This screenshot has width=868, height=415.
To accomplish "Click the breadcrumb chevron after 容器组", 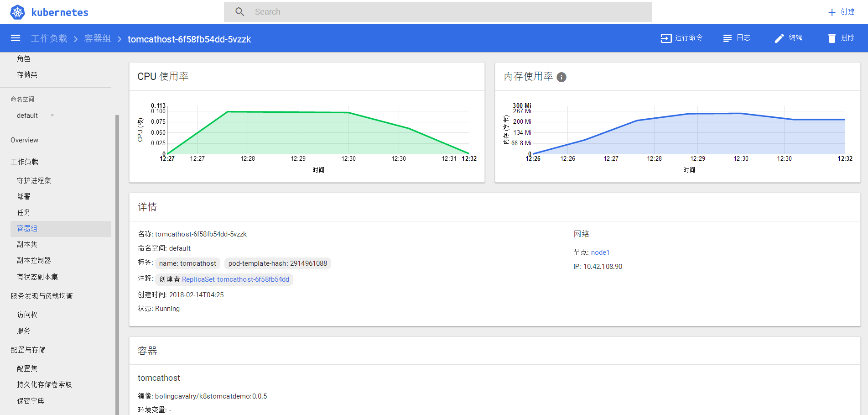I will tap(120, 39).
